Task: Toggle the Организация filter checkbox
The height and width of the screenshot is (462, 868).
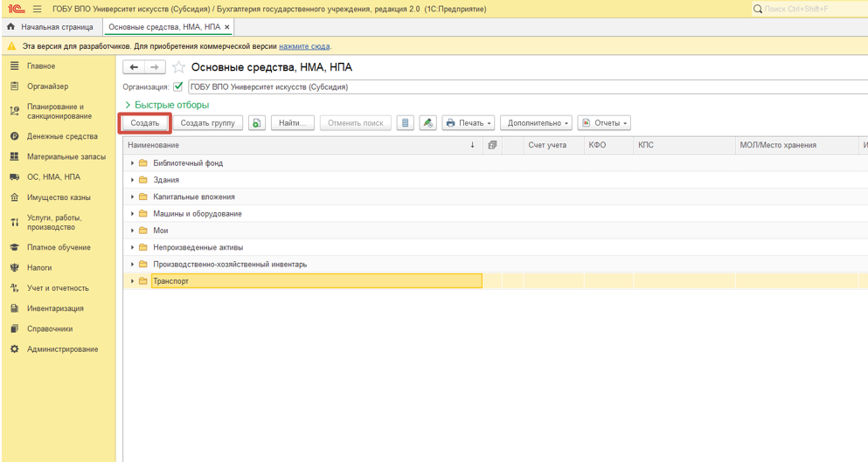Action: point(178,86)
